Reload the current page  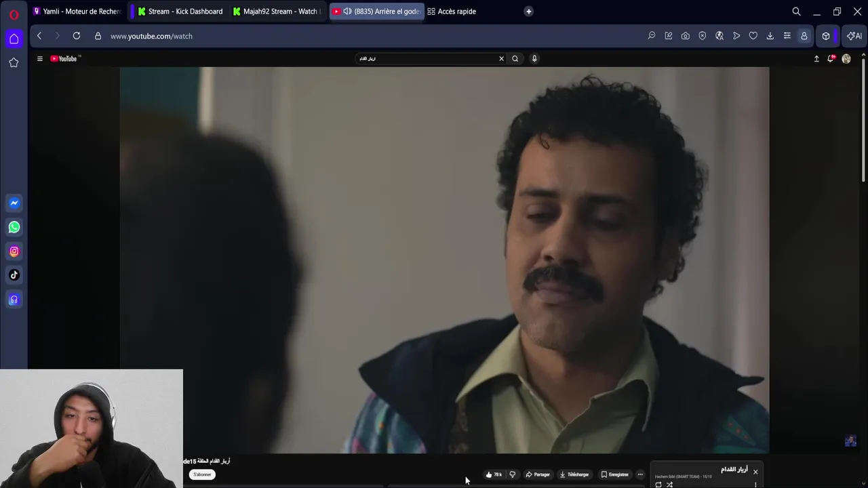[x=77, y=36]
